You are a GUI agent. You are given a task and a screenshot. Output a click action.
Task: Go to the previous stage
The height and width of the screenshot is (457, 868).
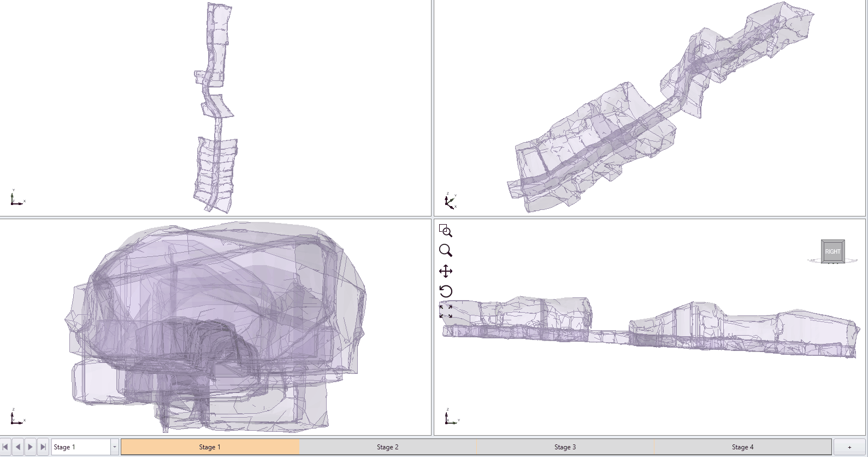click(17, 447)
